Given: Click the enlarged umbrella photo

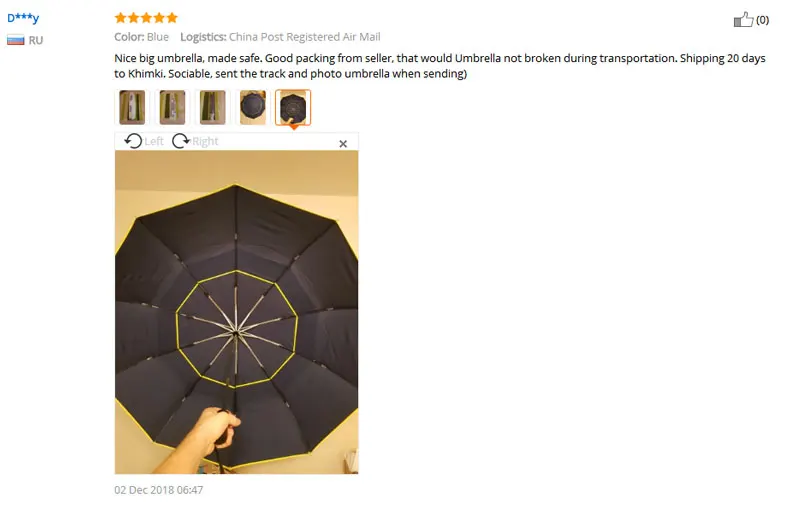Looking at the screenshot, I should click(236, 312).
